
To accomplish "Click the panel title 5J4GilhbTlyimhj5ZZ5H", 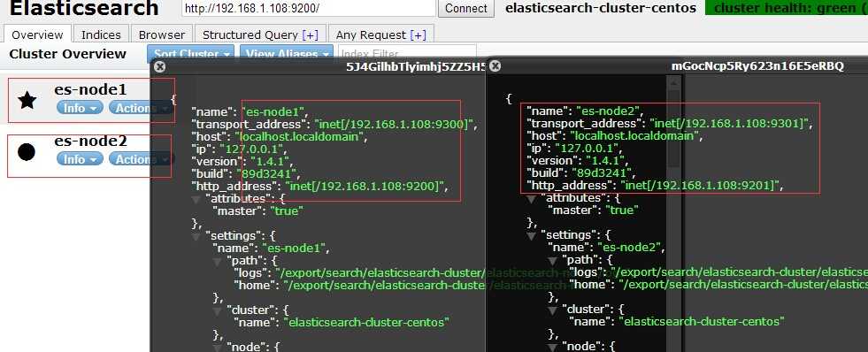I will click(x=416, y=67).
